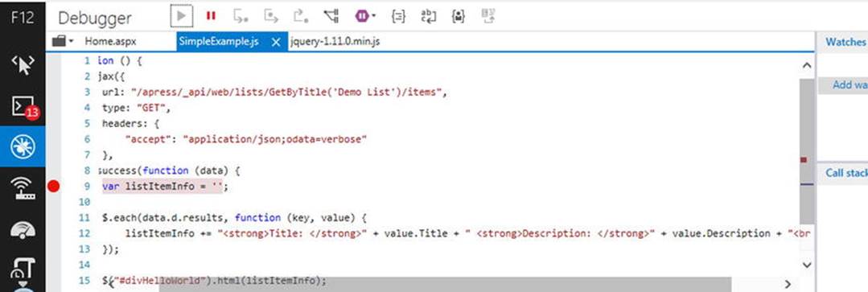Click line number 12 in the gutter

[x=84, y=233]
